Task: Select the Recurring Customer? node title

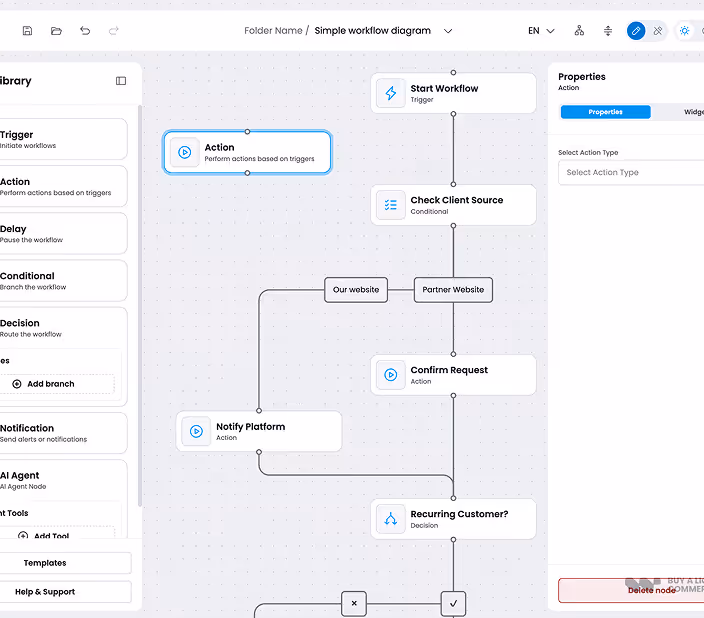Action: [x=459, y=514]
